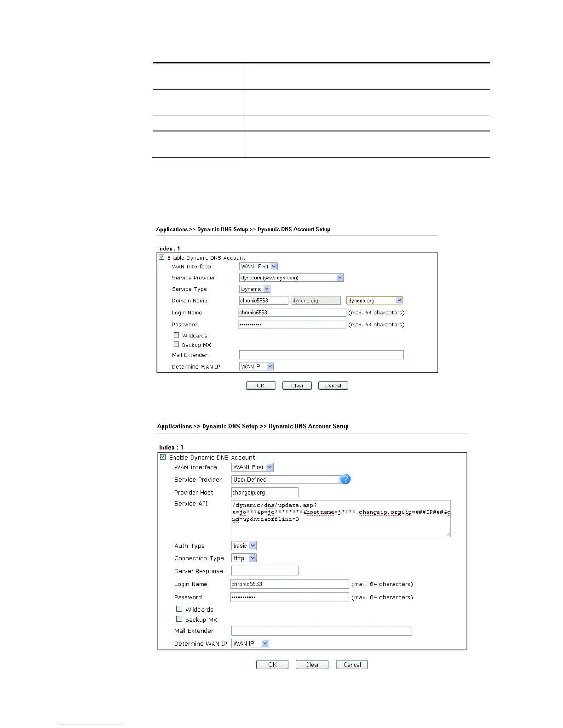Click Clear in the dyn.com form

point(297,386)
